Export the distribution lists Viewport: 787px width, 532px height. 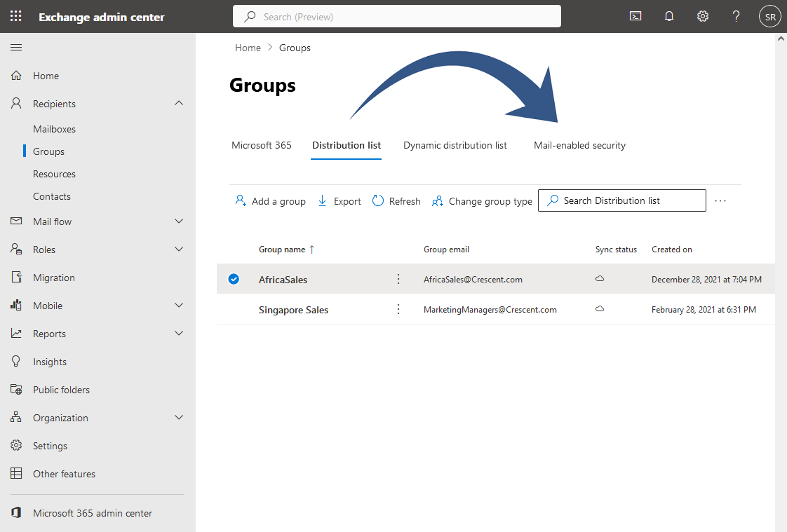pos(339,200)
